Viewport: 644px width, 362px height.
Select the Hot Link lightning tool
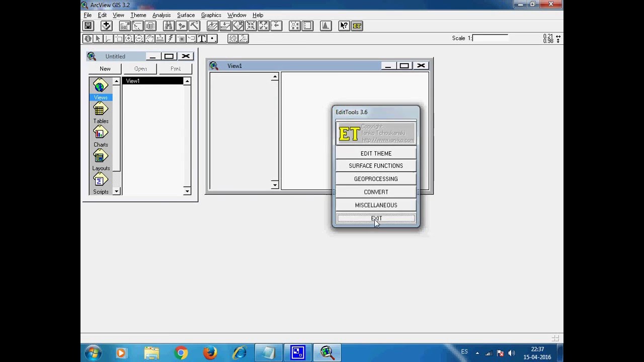pyautogui.click(x=171, y=39)
